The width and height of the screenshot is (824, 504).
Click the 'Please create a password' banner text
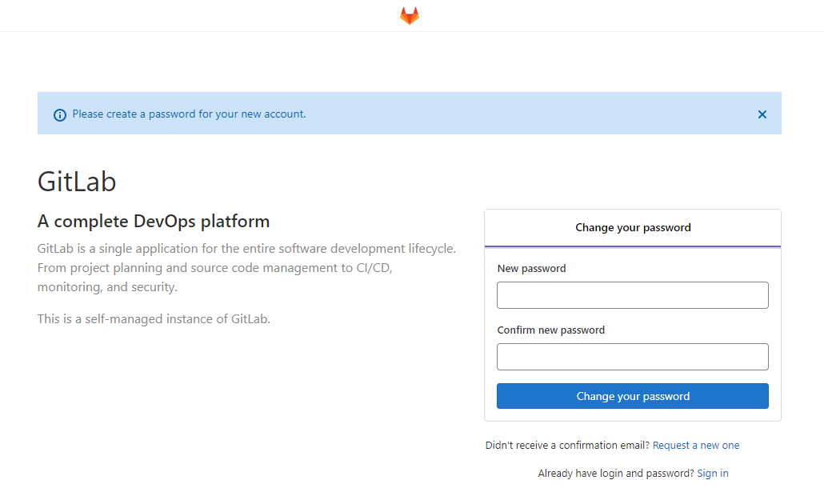(x=189, y=114)
